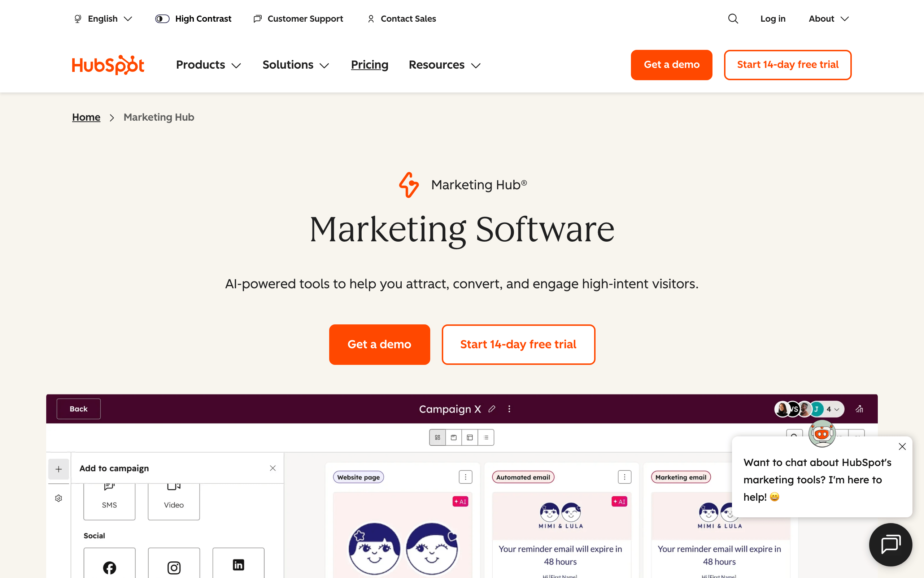This screenshot has width=924, height=578.
Task: Open the chat widget launcher button
Action: (890, 545)
